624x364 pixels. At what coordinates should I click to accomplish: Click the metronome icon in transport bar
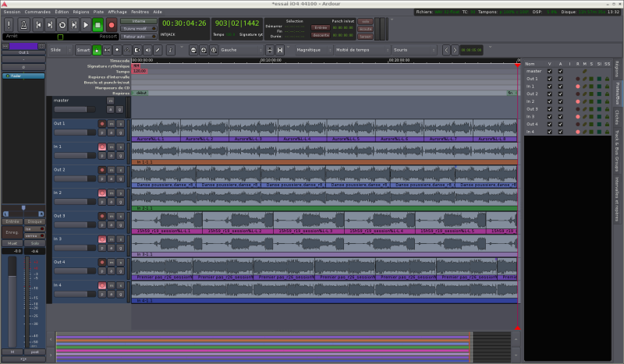click(x=23, y=25)
